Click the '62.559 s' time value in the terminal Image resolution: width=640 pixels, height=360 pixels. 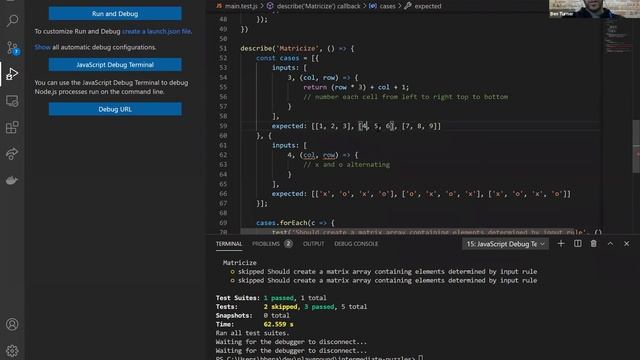(278, 324)
